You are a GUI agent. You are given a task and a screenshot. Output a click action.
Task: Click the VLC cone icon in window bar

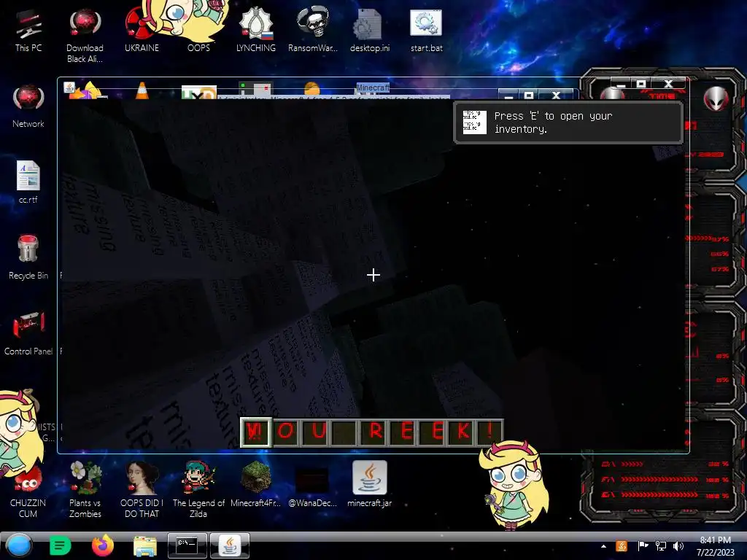point(142,90)
